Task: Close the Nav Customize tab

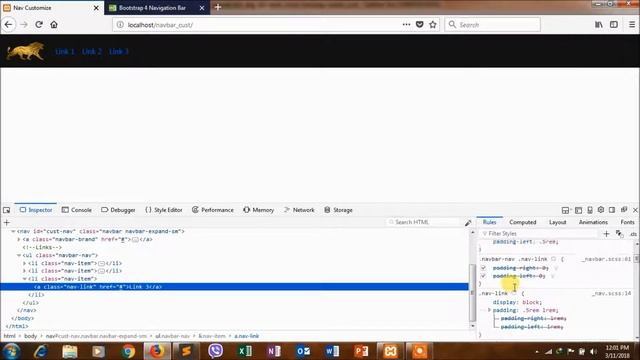Action: (96, 8)
